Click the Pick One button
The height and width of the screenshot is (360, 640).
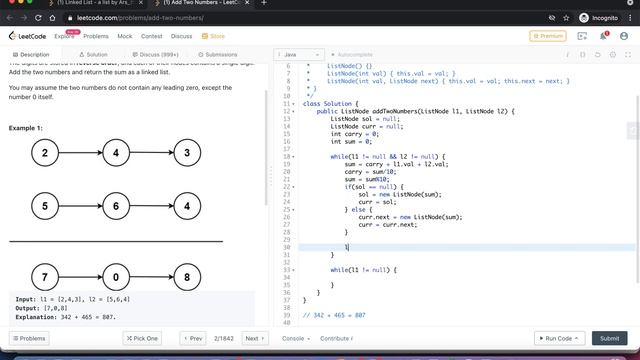point(142,338)
